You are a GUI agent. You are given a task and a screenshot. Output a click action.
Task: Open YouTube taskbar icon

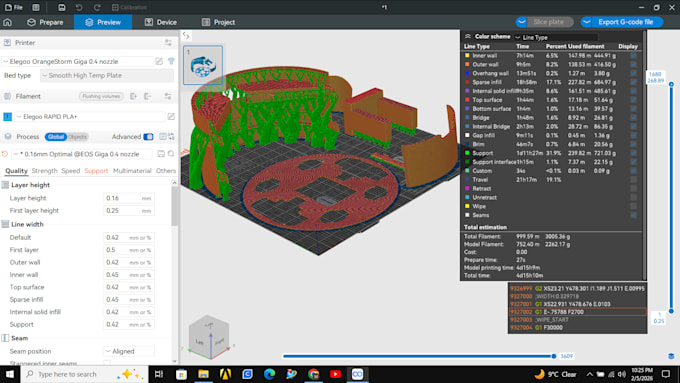click(x=335, y=374)
